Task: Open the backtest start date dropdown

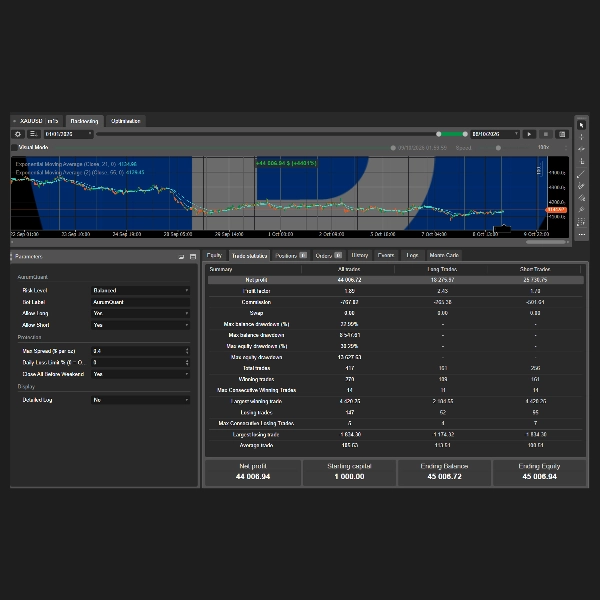Action: (68, 134)
